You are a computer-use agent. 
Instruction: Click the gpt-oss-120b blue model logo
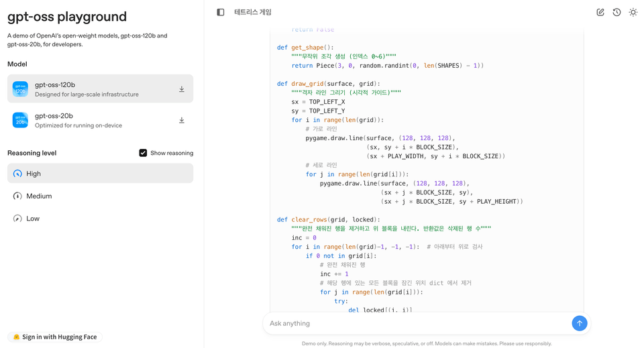(x=20, y=89)
